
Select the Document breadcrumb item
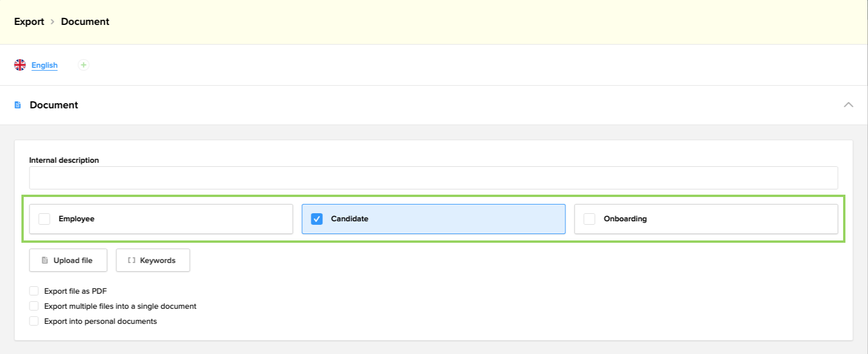(84, 21)
